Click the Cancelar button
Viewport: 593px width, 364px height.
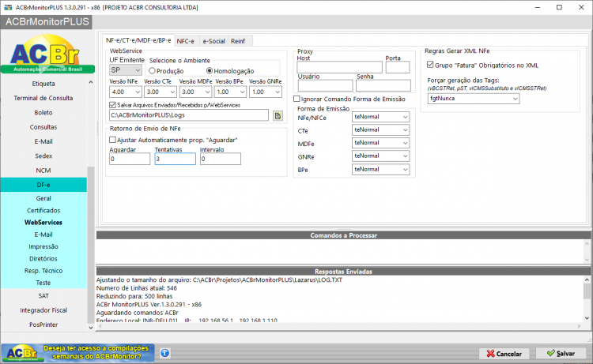pos(504,354)
